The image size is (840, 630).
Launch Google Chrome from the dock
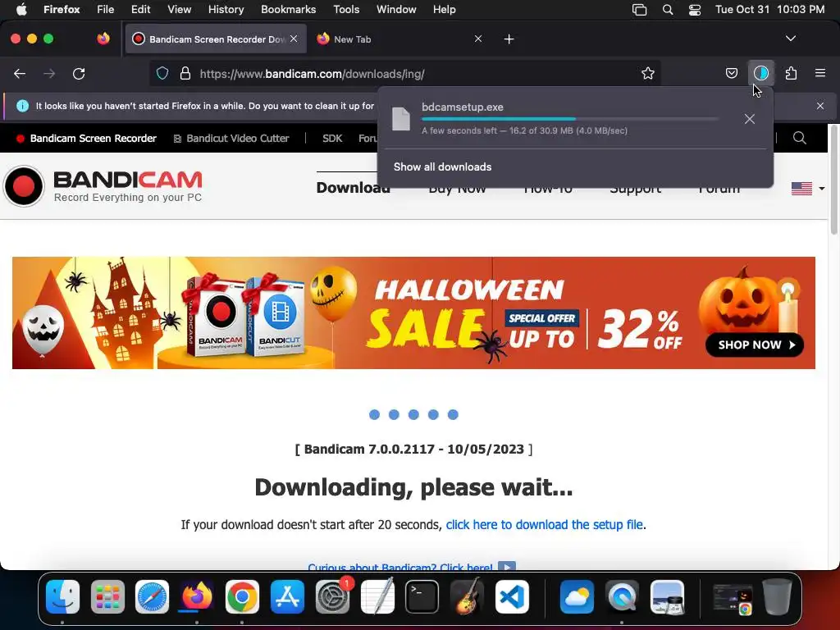(x=242, y=596)
